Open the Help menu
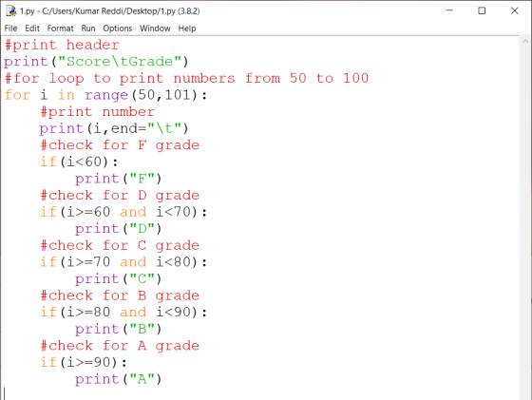Screen dimensions: 532x400 [x=187, y=29]
